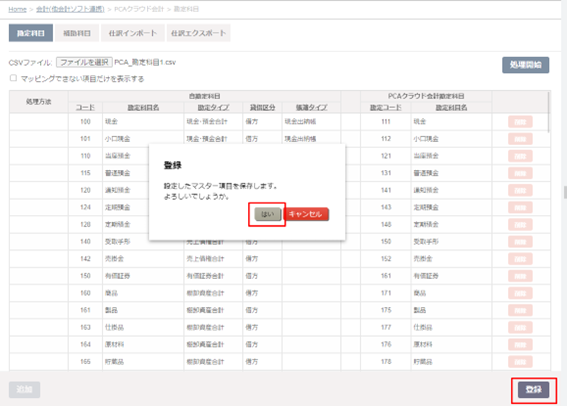Click the 登録 button at bottom right
The width and height of the screenshot is (567, 406).
533,390
